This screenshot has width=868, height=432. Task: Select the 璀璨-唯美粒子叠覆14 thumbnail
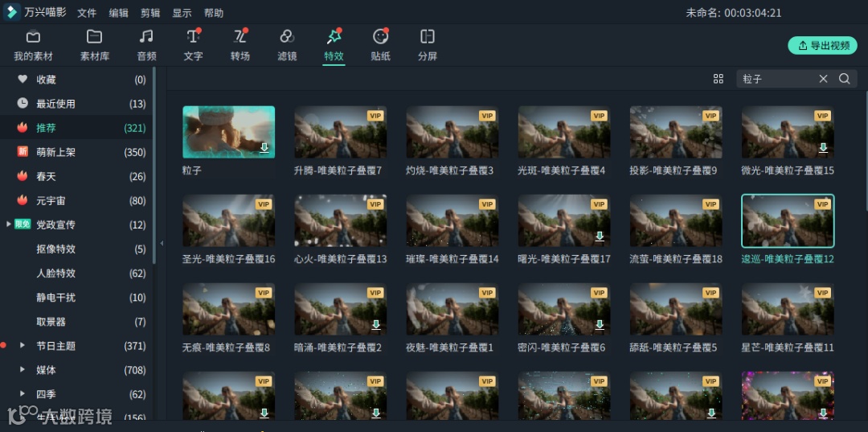pyautogui.click(x=452, y=221)
